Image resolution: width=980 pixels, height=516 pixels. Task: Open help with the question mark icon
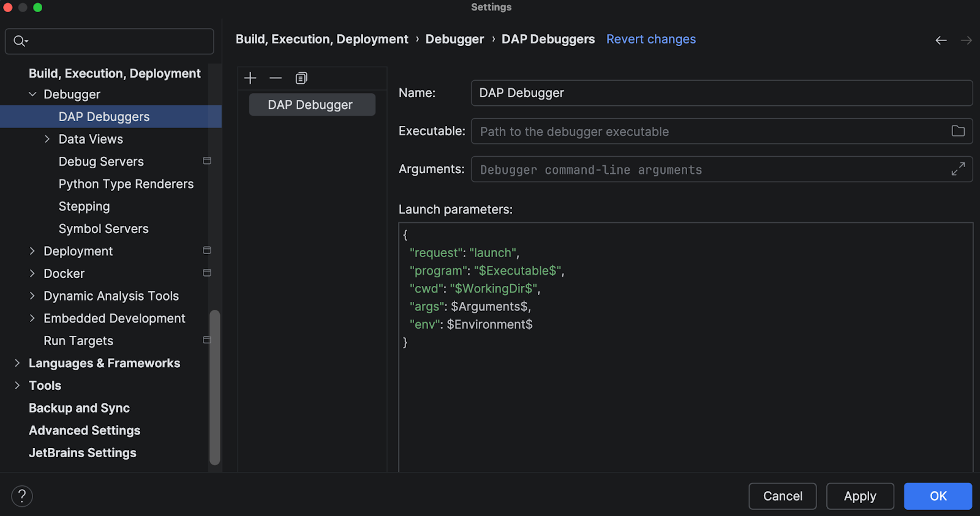22,496
